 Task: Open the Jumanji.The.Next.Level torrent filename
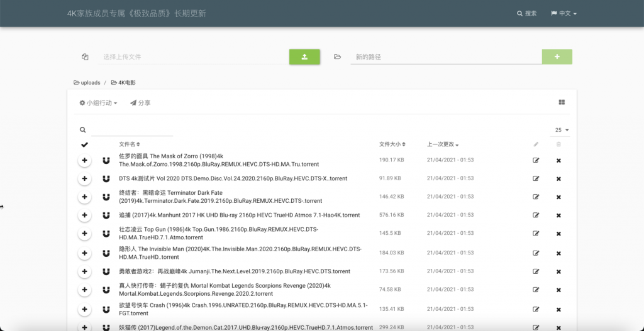(235, 271)
